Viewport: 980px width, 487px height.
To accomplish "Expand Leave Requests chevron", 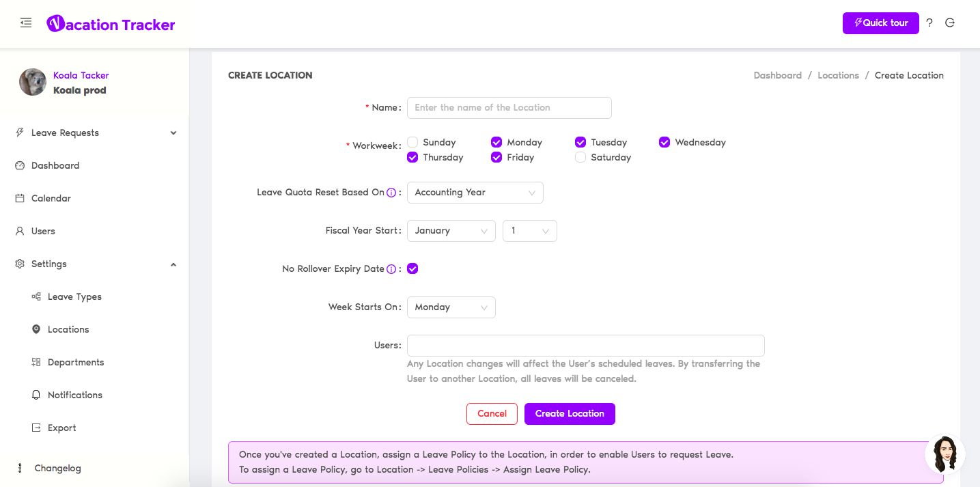I will click(173, 133).
